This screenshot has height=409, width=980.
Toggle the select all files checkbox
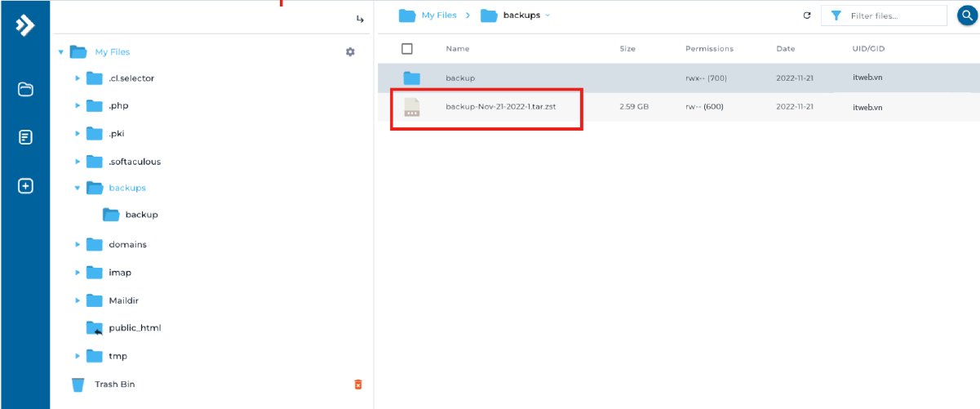(407, 49)
